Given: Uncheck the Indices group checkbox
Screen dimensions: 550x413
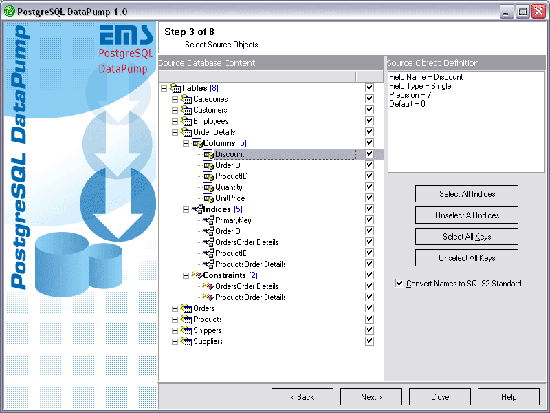Looking at the screenshot, I should pos(369,209).
